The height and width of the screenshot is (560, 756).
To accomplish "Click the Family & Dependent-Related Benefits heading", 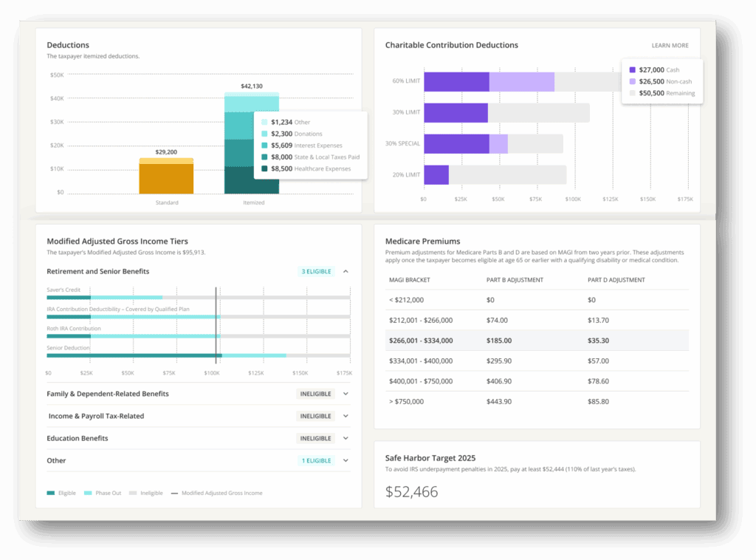I will tap(108, 394).
